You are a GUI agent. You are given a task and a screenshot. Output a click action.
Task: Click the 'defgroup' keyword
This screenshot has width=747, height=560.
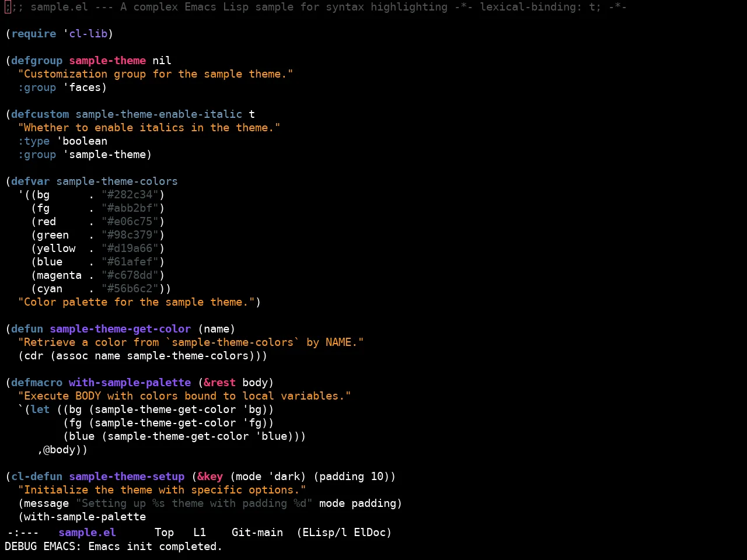pos(37,61)
